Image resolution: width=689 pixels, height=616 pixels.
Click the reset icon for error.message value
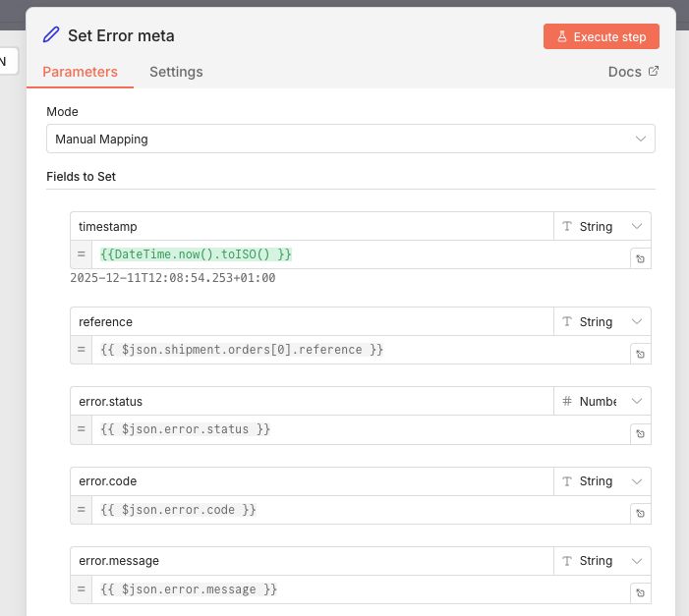639,593
